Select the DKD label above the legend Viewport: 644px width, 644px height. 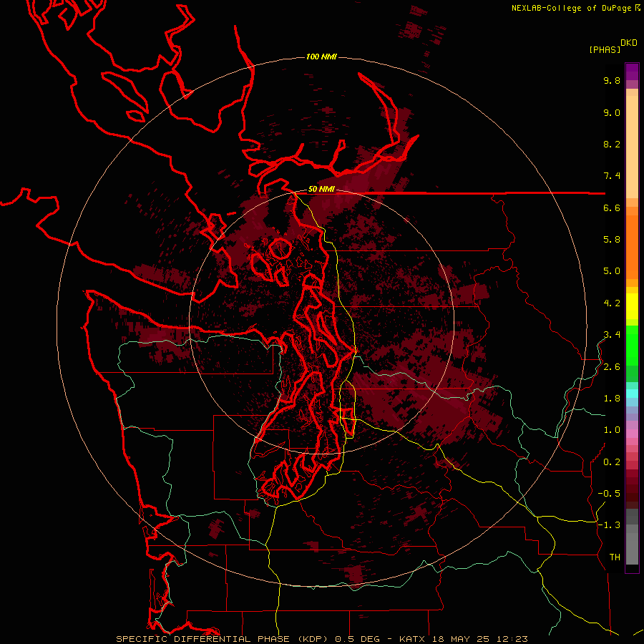(x=629, y=43)
